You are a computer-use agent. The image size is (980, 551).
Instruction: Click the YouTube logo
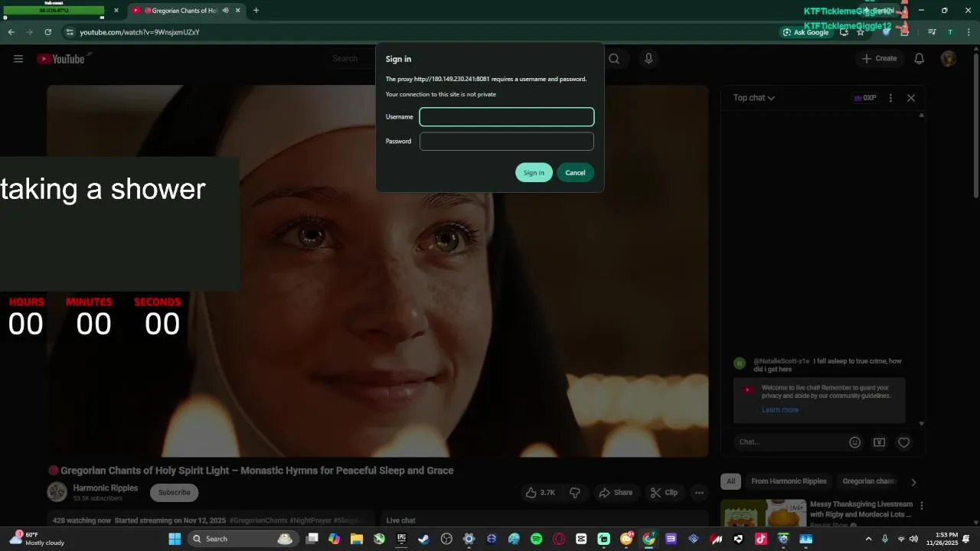tap(60, 59)
